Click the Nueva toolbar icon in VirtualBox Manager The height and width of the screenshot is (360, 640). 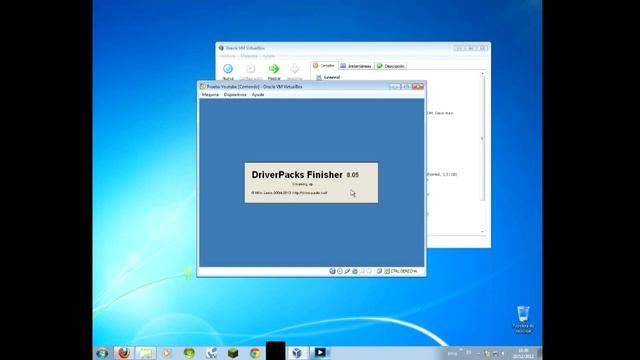tap(228, 69)
